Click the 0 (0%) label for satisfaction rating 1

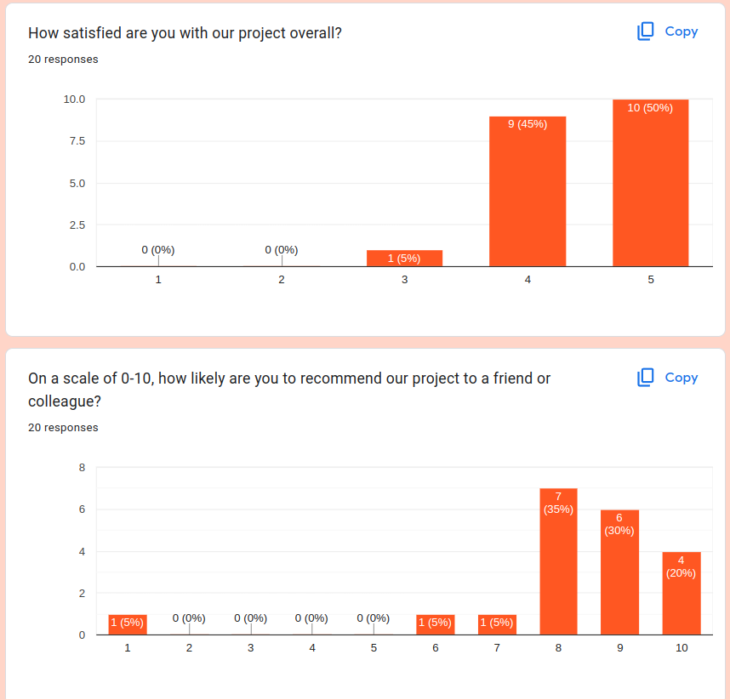click(158, 250)
